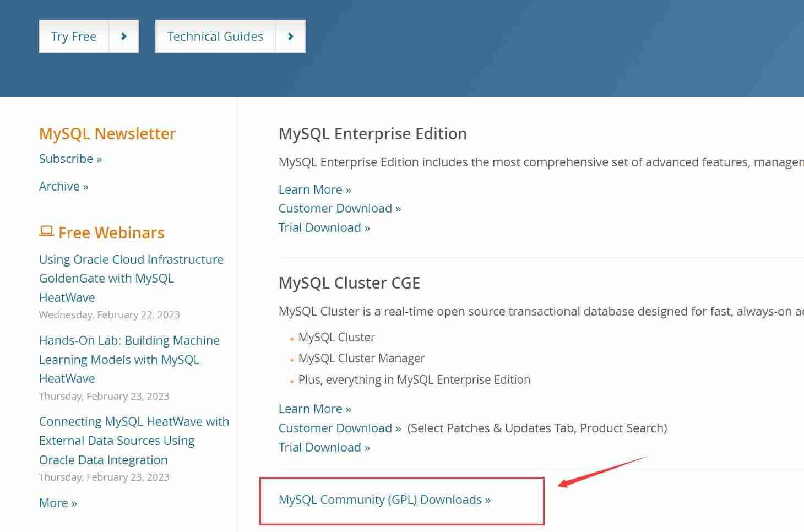804x532 pixels.
Task: Click the orange bullet next to MySQL Cluster
Action: [292, 338]
